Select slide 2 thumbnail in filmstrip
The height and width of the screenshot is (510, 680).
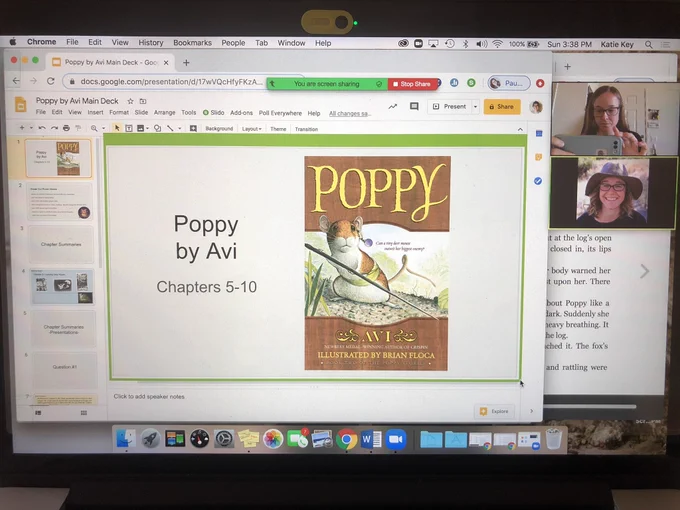tap(60, 202)
